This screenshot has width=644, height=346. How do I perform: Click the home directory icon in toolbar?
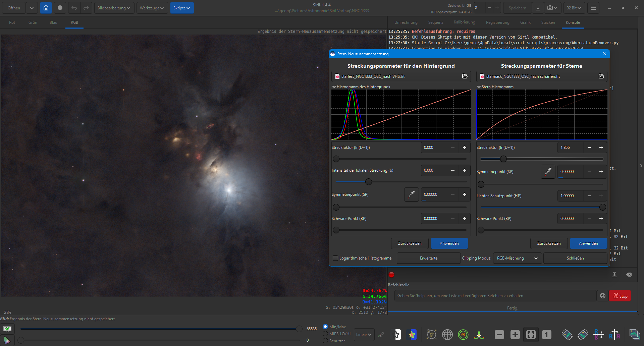tap(46, 8)
